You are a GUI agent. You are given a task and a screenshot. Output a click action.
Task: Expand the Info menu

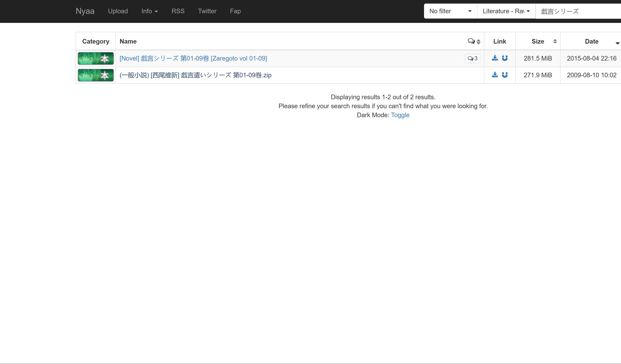tap(150, 11)
